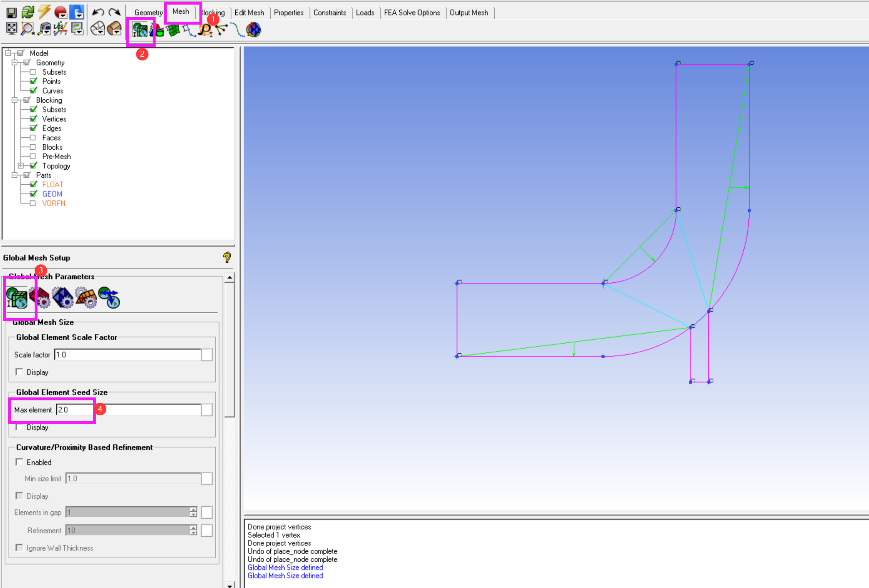Click the Scale factor input field
Screen dimensions: 869x588
pyautogui.click(x=127, y=354)
